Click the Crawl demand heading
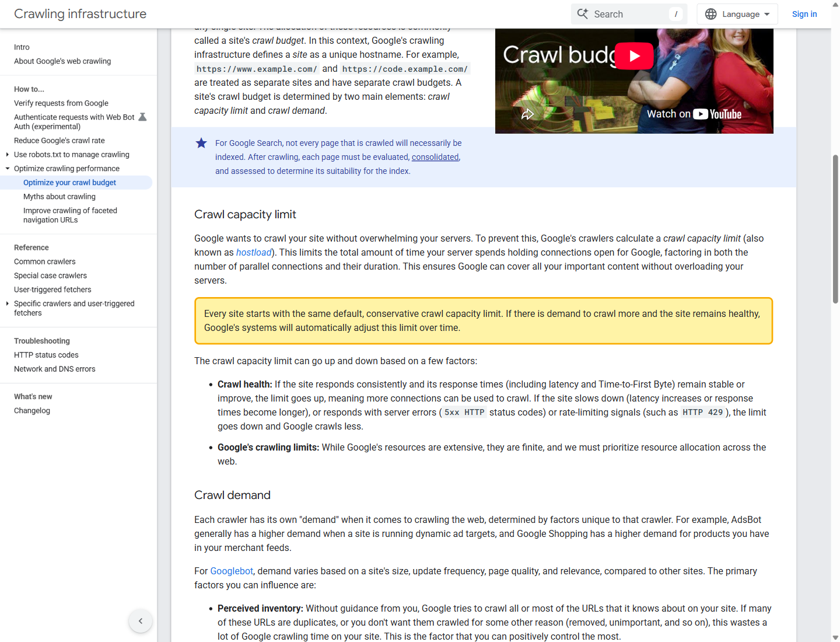Image resolution: width=840 pixels, height=642 pixels. point(232,496)
